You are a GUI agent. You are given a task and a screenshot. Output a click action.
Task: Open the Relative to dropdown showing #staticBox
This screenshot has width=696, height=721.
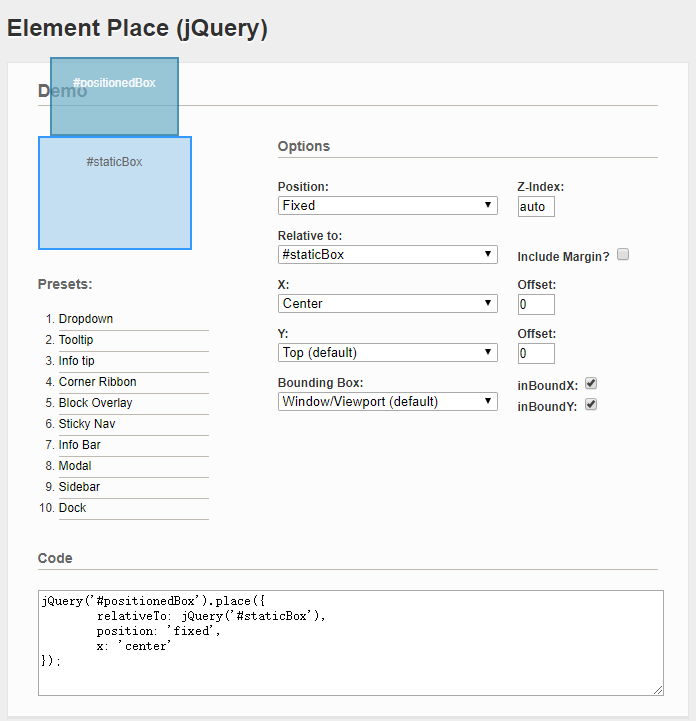388,254
